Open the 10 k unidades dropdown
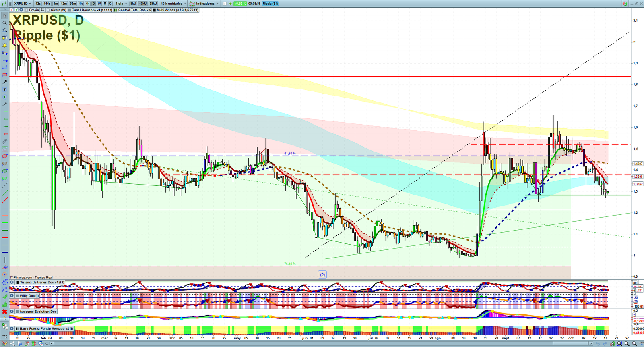Image resolution: width=644 pixels, height=347 pixels. (173, 4)
